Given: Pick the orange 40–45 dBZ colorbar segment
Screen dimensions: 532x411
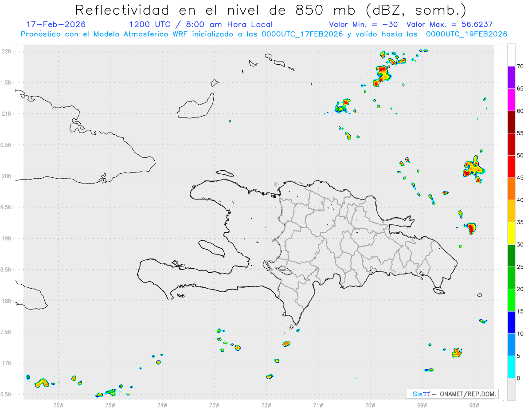Looking at the screenshot, I should click(511, 189).
